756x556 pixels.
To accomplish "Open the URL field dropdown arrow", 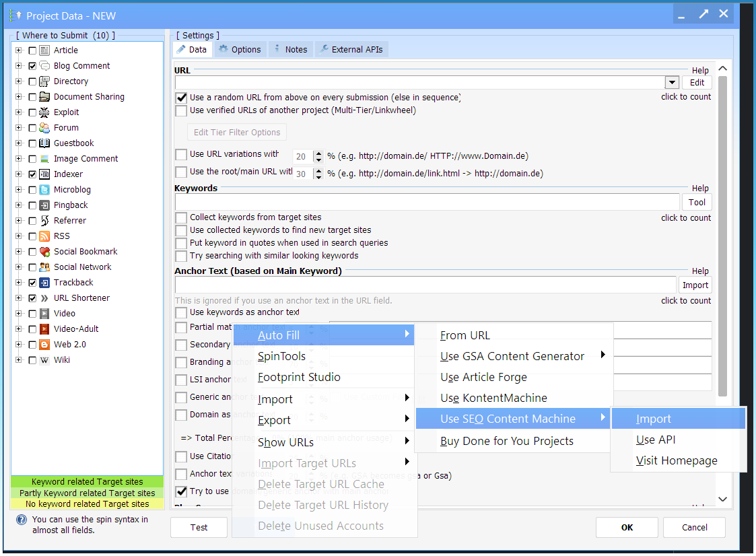I will [671, 82].
